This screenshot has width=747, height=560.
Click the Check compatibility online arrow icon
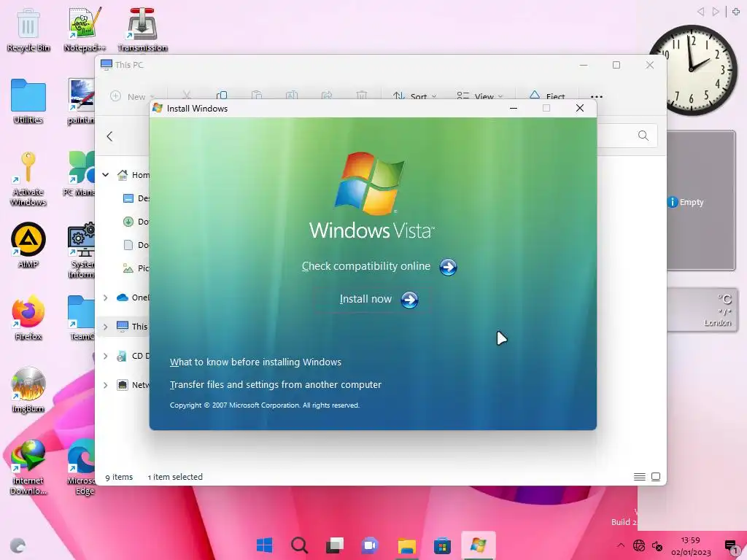tap(448, 267)
